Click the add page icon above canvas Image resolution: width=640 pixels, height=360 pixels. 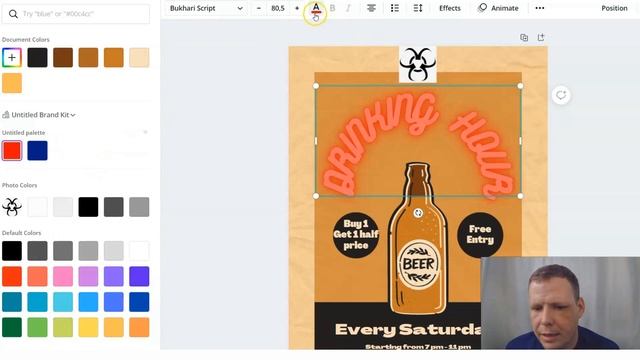pyautogui.click(x=541, y=38)
